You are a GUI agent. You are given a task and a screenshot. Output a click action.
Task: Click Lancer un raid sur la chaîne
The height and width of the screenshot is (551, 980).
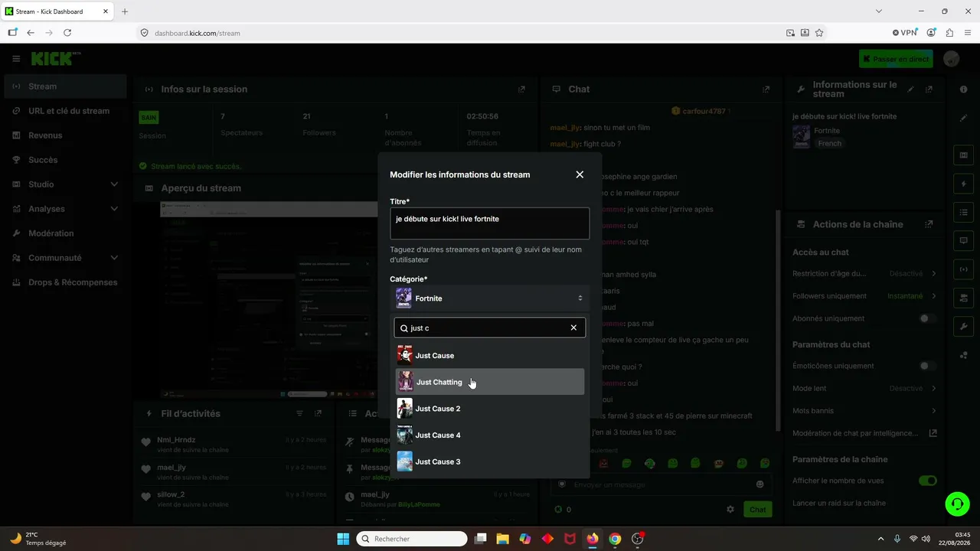point(839,503)
